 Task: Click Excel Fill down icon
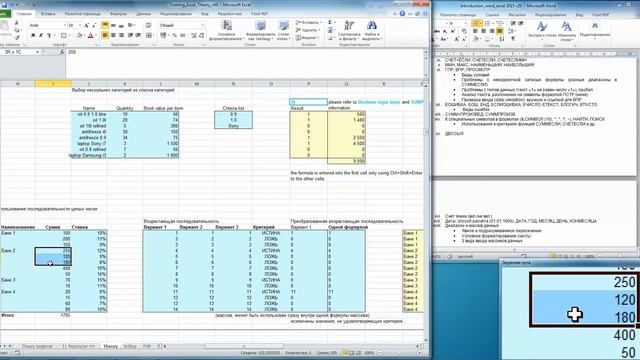[x=330, y=30]
